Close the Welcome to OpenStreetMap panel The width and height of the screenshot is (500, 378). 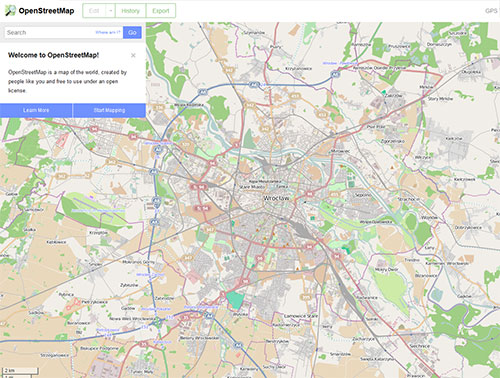pyautogui.click(x=133, y=55)
